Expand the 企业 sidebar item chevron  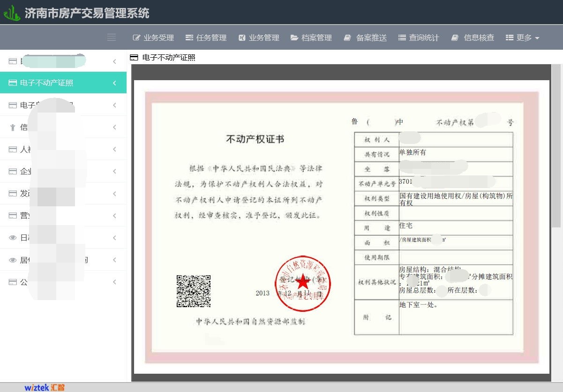[x=114, y=172]
